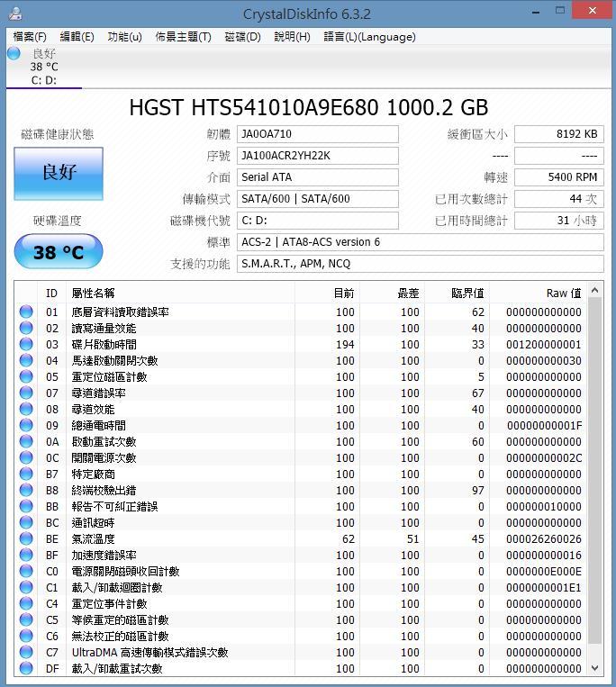This screenshot has width=616, height=687.
Task: Click raw value 000026260026
Action: click(544, 539)
